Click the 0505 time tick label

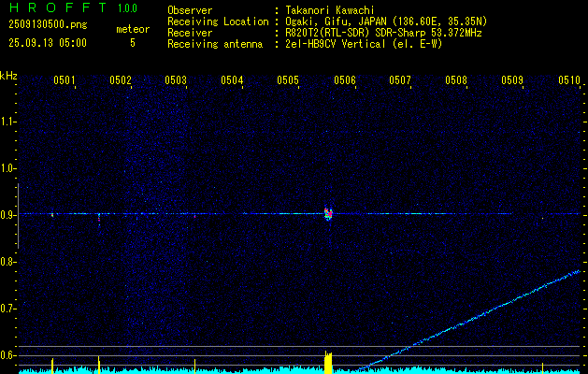click(288, 80)
